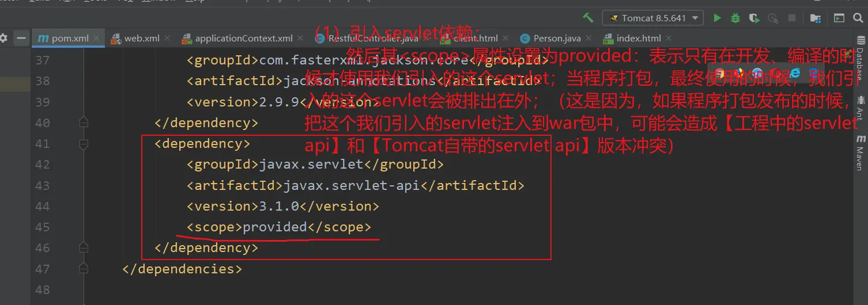Preview in Chrome browser icon
Screen dimensions: 868x305
[719, 73]
